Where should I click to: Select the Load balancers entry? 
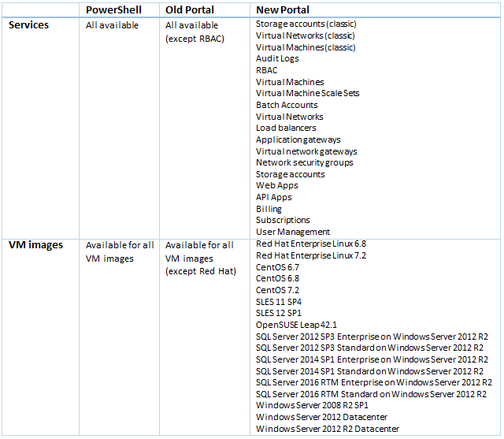coord(286,128)
